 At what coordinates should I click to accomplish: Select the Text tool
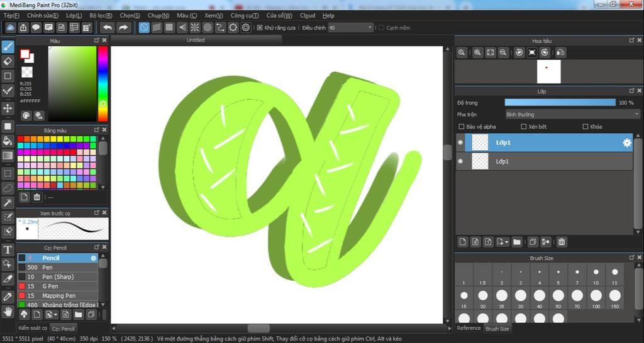pos(8,249)
